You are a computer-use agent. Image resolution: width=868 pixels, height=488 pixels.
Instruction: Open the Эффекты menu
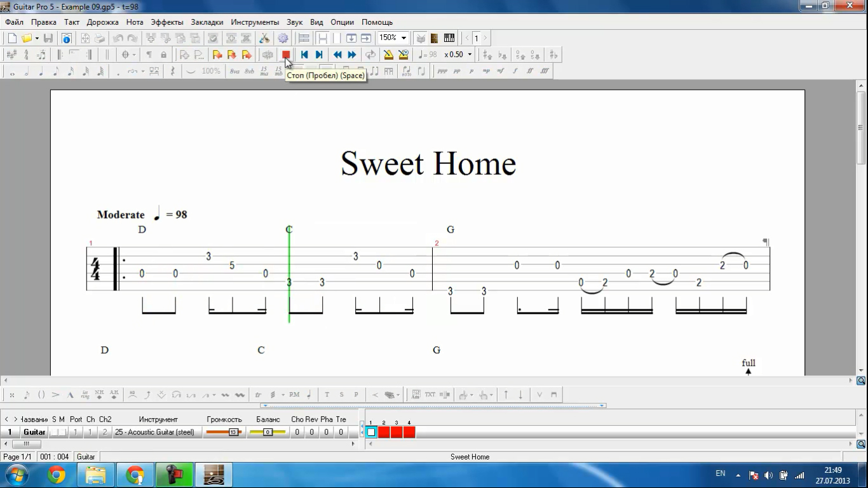tap(167, 22)
